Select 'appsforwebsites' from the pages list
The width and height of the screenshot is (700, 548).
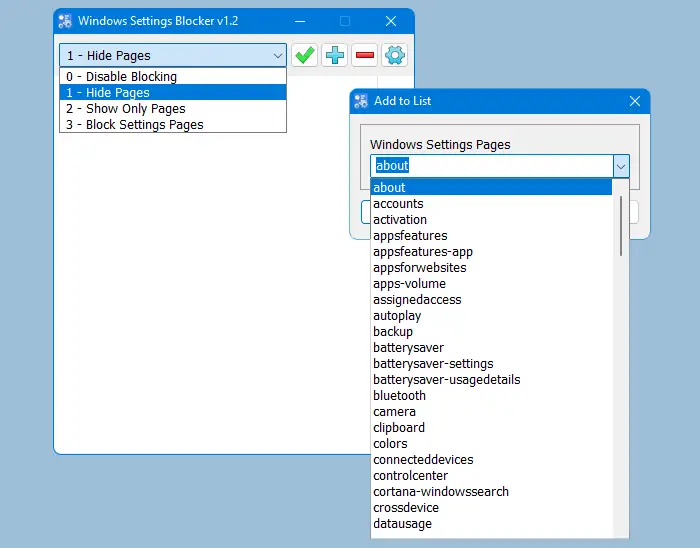point(492,268)
